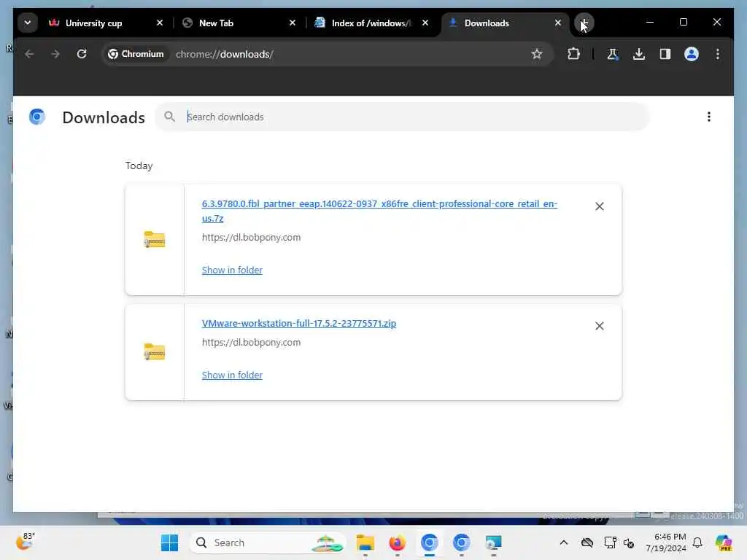Show the VMware zip in folder

232,376
